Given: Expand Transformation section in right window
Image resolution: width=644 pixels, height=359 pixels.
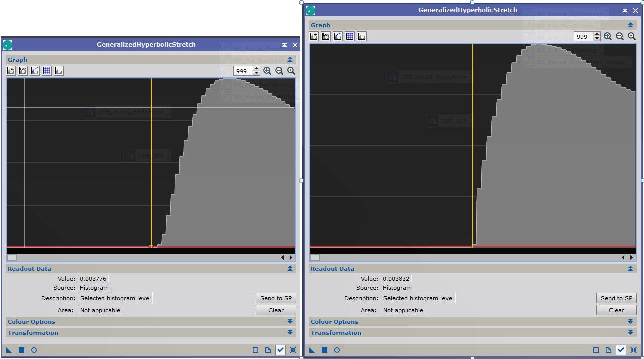Looking at the screenshot, I should pos(630,333).
